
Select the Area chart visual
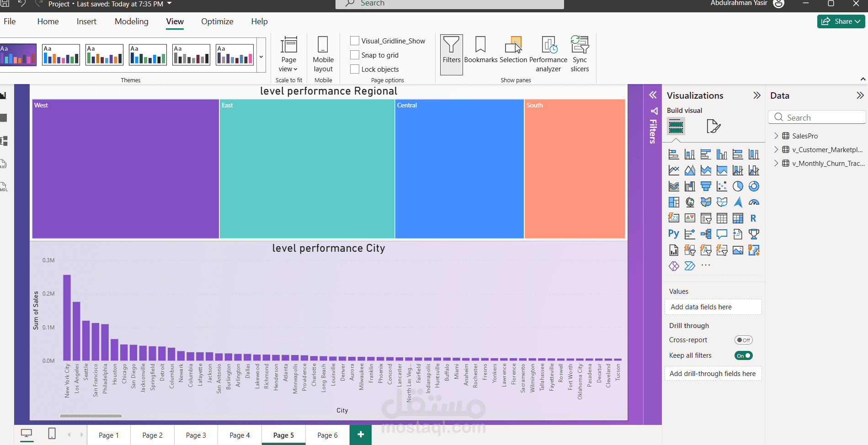690,170
